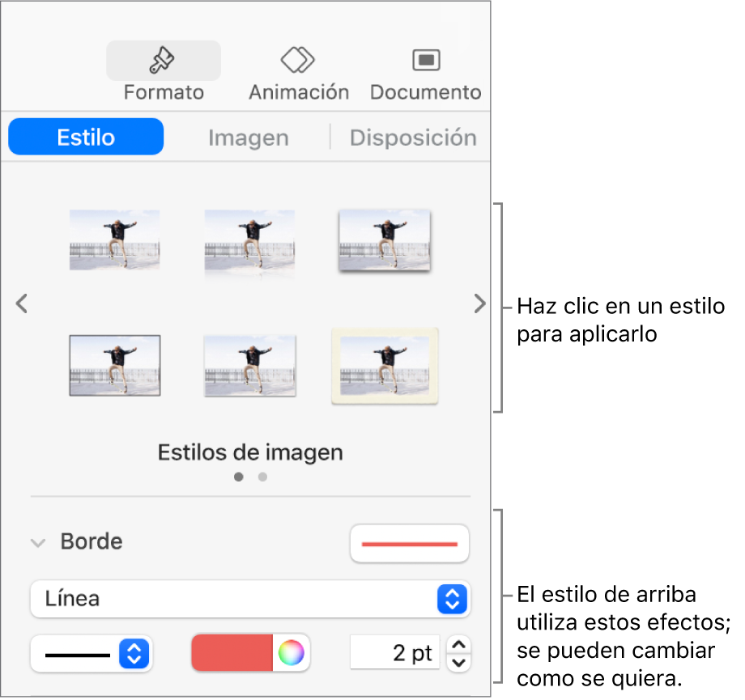Switch to the Disposición tab

point(413,138)
